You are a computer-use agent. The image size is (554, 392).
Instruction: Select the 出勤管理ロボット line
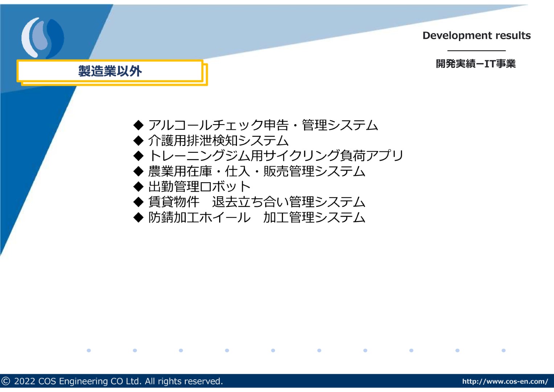[192, 187]
